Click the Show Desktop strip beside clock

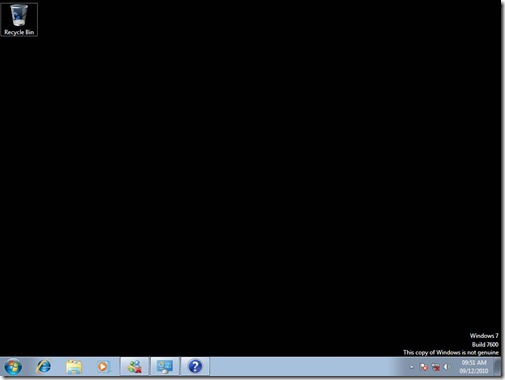click(x=498, y=367)
